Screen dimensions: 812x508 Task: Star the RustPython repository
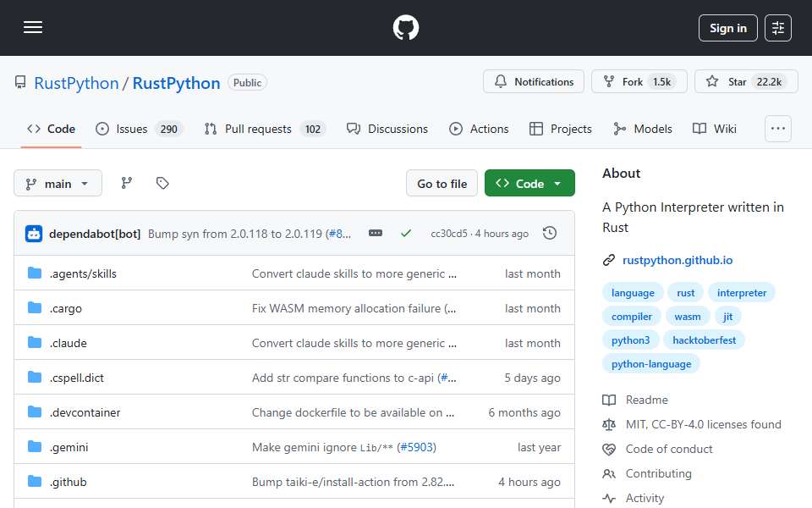tap(746, 82)
